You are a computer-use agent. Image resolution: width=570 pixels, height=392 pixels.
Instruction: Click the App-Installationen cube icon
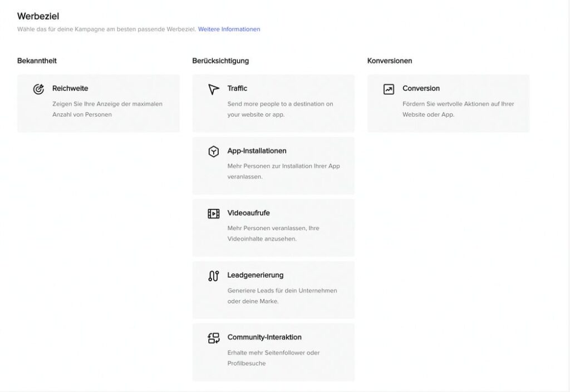point(214,151)
